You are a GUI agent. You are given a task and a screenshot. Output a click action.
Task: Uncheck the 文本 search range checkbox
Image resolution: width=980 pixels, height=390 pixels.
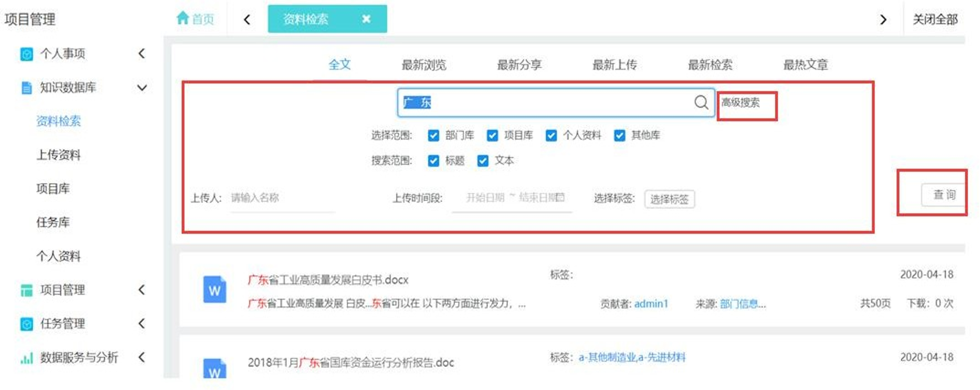click(x=482, y=161)
